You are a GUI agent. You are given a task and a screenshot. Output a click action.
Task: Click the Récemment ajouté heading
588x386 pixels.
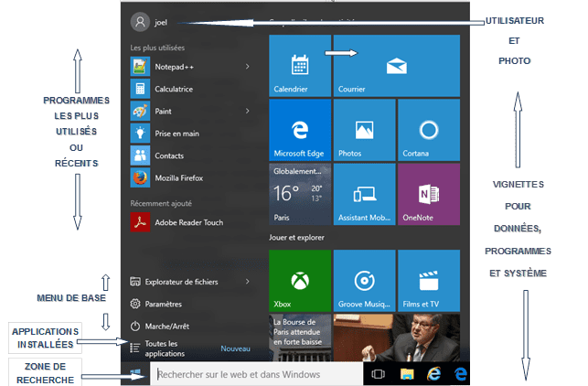[x=161, y=203]
